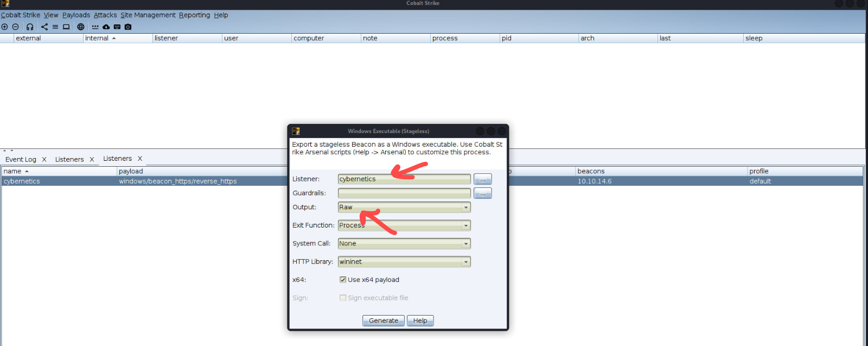Open credentials via the three-dots icon
The width and height of the screenshot is (868, 346).
coord(95,27)
